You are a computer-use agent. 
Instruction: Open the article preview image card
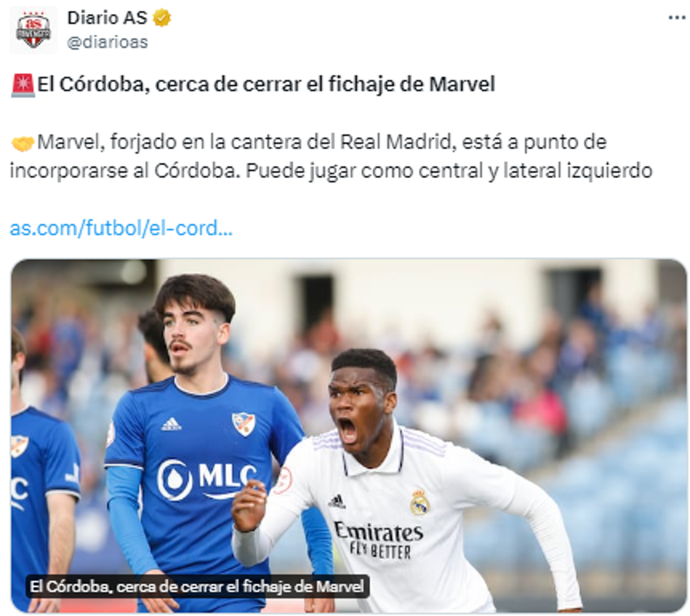348,435
